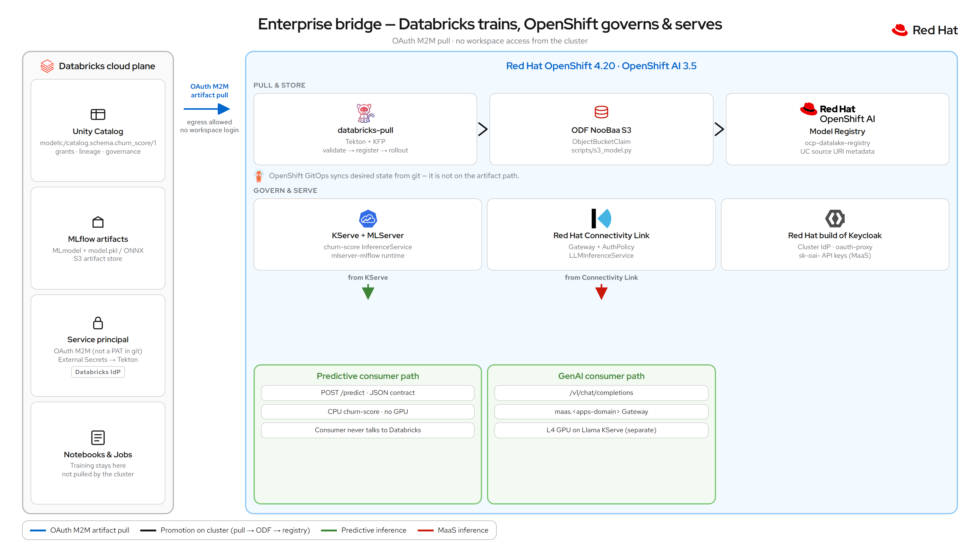
Task: Click the Red Hat logo top right
Action: pyautogui.click(x=925, y=30)
